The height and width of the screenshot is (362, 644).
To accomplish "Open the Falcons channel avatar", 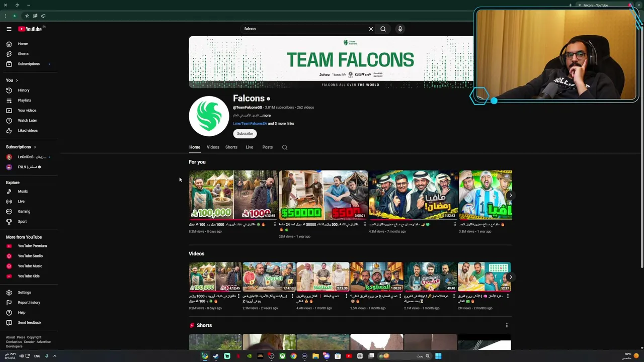I will click(x=209, y=116).
